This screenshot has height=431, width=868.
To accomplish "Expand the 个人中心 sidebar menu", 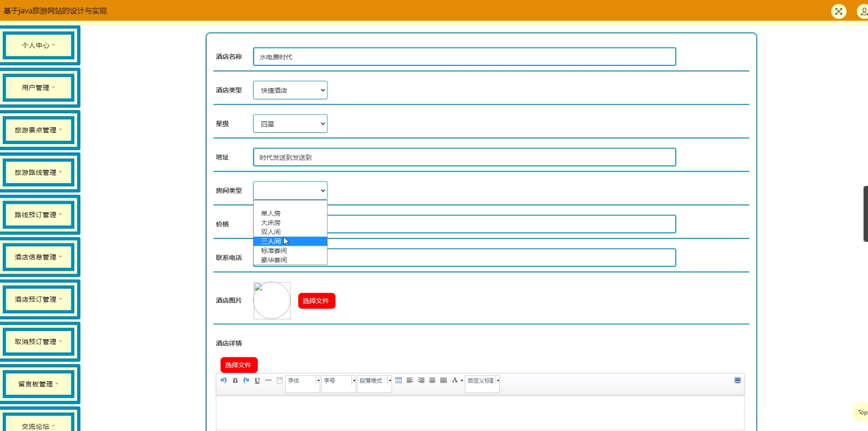I will (x=39, y=45).
